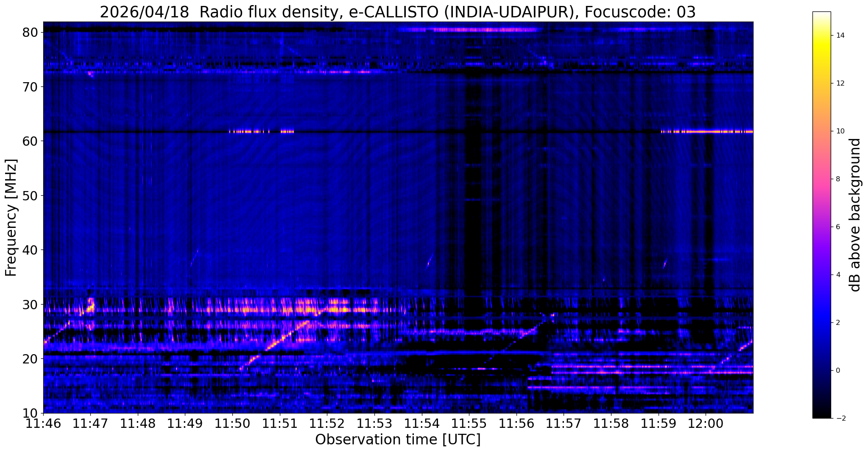868x452 pixels.
Task: Click the −2 value on the colorbar
Action: (839, 418)
